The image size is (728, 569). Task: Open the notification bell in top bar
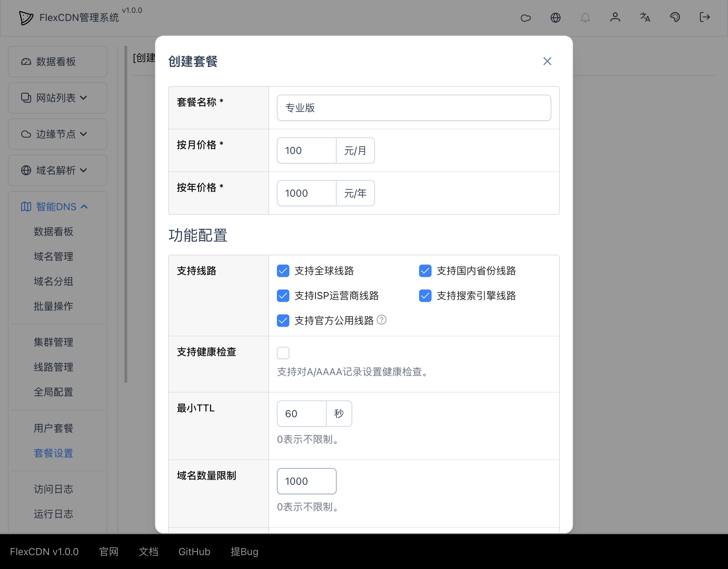click(586, 17)
